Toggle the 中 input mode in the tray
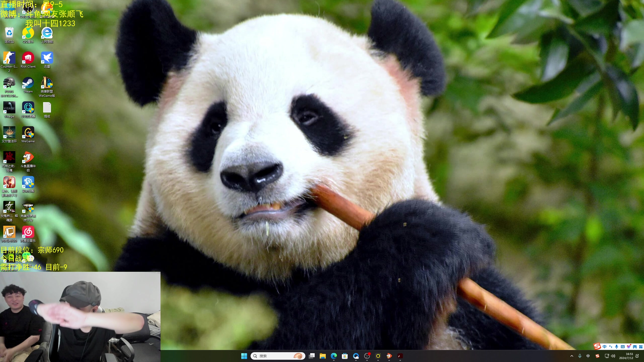The width and height of the screenshot is (644, 362). [588, 356]
